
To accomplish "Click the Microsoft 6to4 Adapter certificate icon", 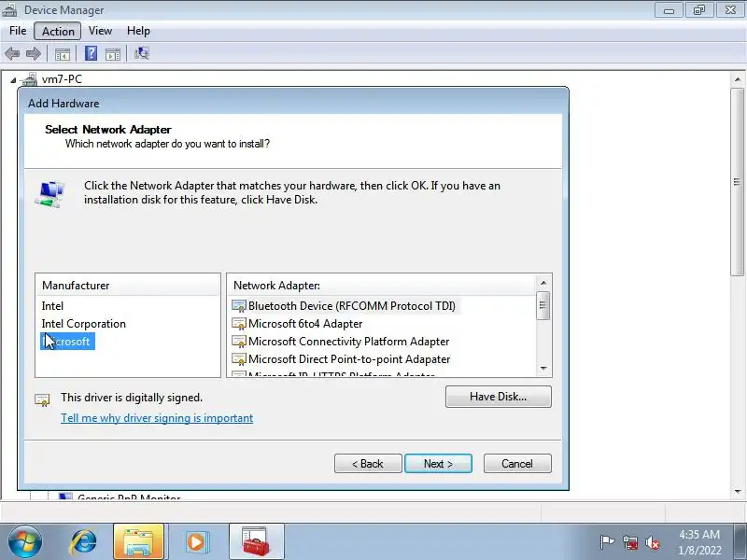I will click(239, 324).
